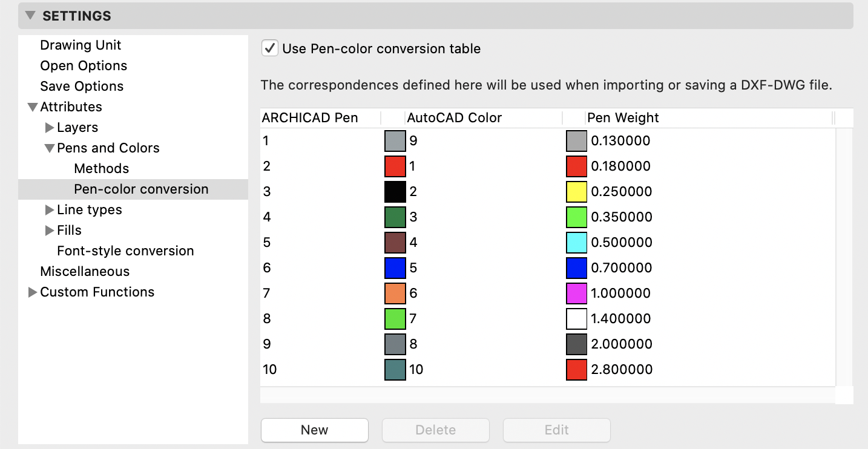Click the Delete button

pos(436,430)
